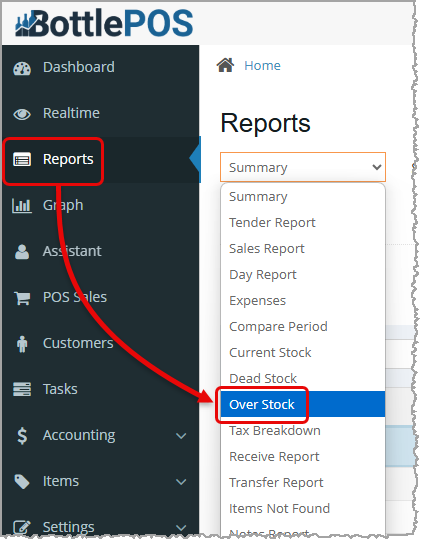Click the Accounting sidebar label
421x541 pixels.
[79, 436]
